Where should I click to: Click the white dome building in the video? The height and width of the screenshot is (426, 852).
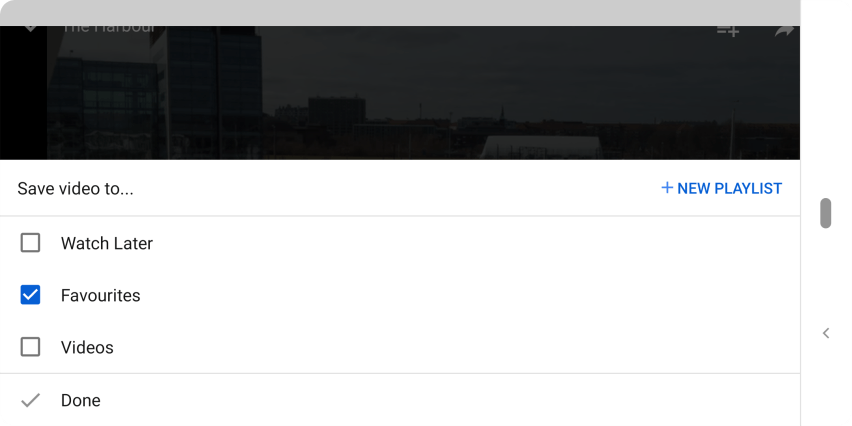pyautogui.click(x=541, y=147)
